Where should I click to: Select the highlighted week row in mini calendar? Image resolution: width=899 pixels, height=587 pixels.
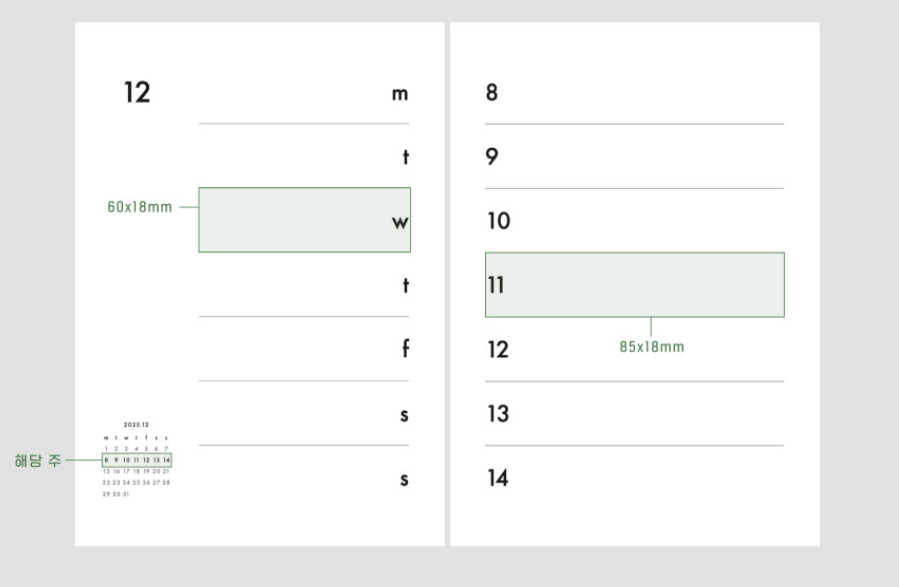click(137, 460)
